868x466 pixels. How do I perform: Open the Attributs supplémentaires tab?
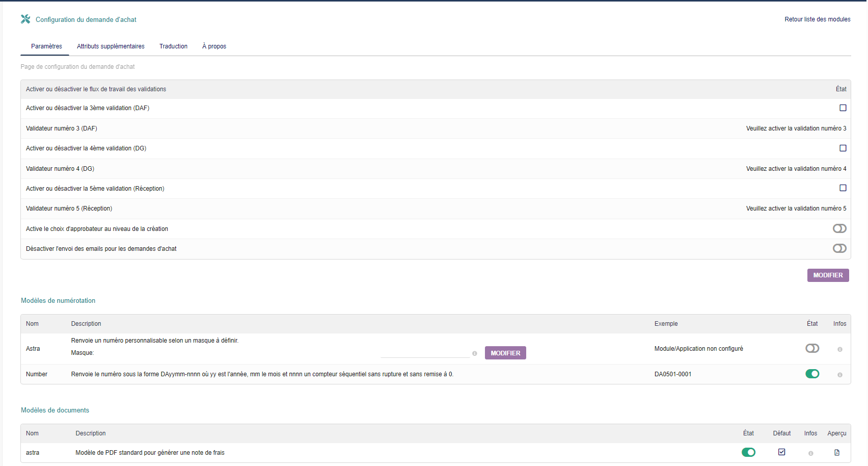pos(111,46)
